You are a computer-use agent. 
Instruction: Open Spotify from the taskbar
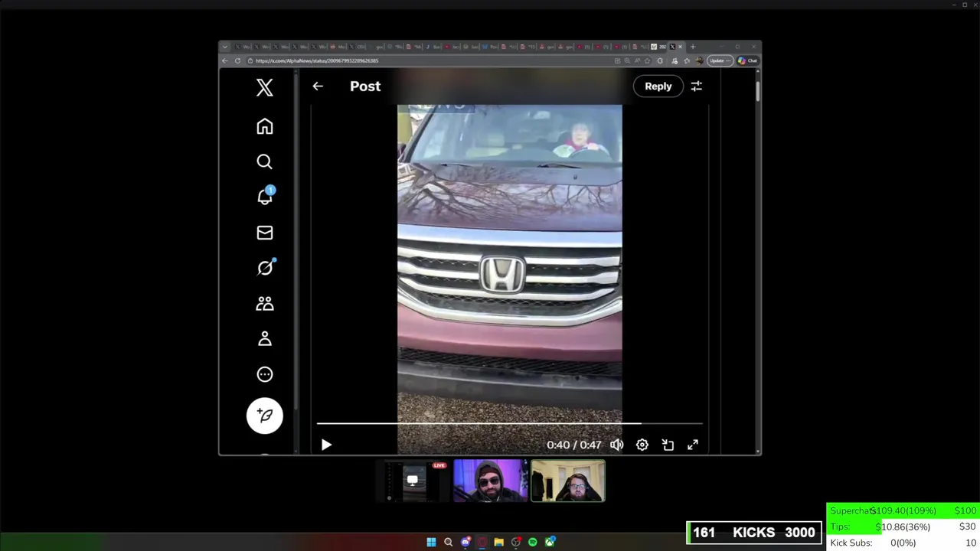click(533, 542)
